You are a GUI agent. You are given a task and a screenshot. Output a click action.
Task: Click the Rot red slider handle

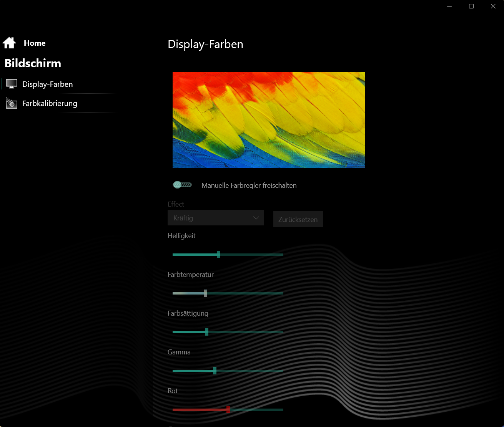(228, 409)
